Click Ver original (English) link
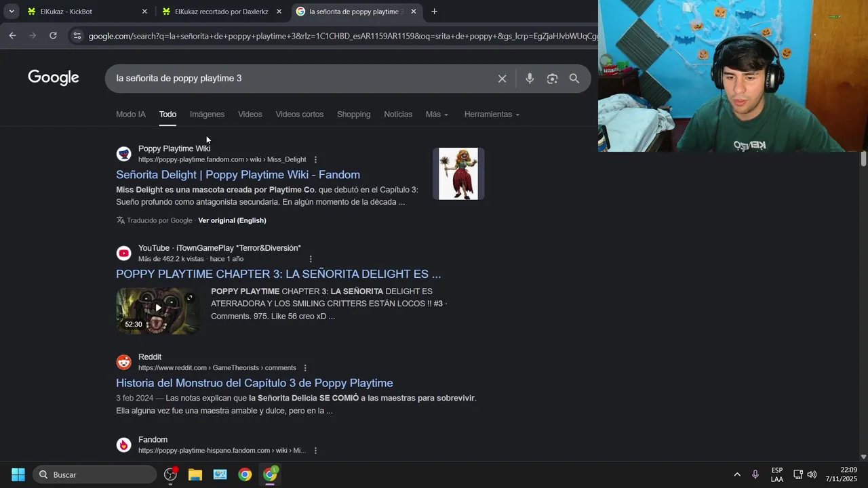 [x=232, y=220]
